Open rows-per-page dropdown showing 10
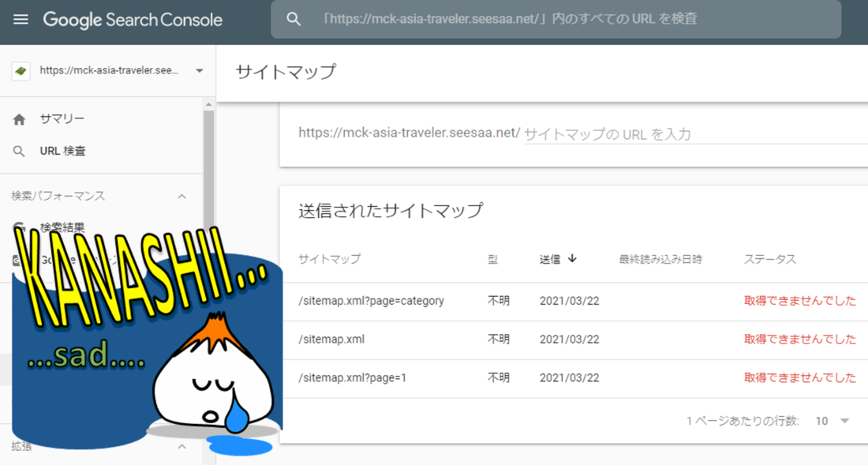 [832, 422]
